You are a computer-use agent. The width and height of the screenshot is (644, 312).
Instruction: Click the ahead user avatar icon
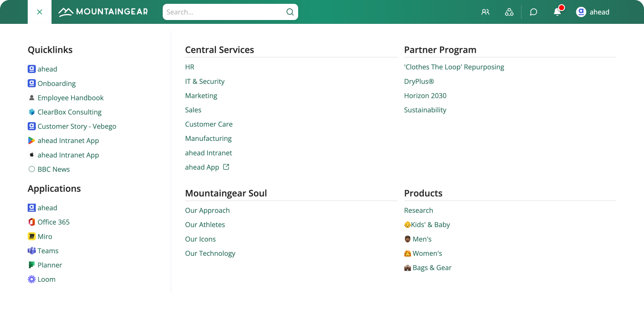click(581, 12)
